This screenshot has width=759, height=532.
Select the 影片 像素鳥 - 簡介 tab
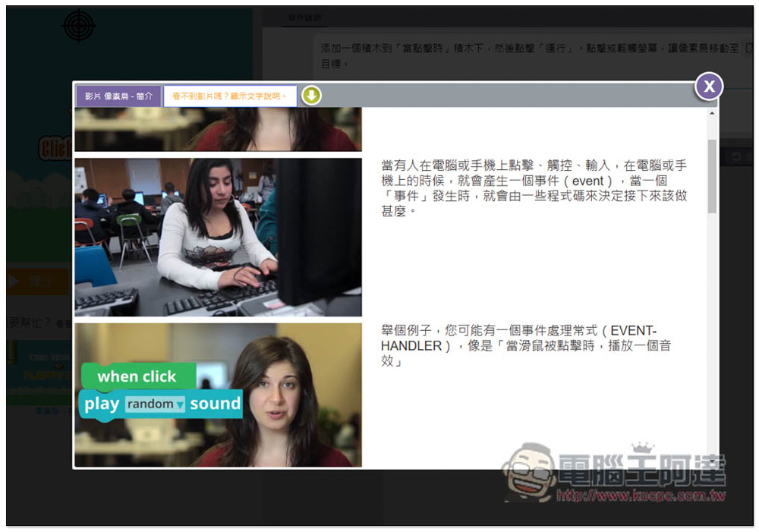point(118,96)
